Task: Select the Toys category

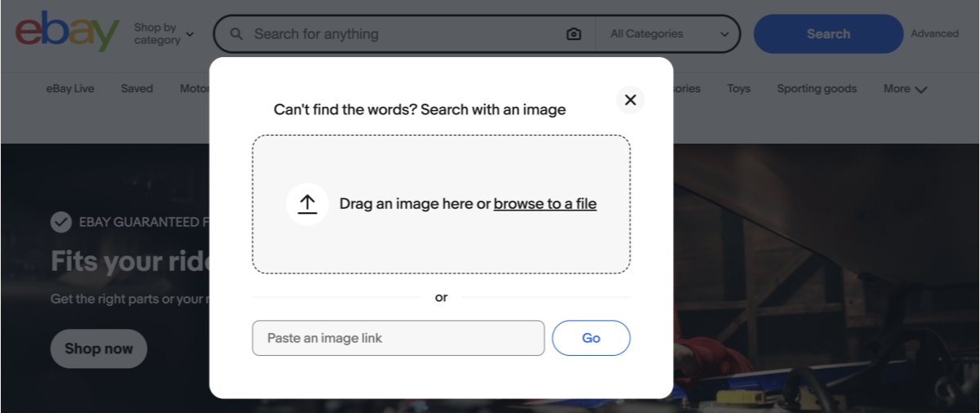Action: point(738,89)
